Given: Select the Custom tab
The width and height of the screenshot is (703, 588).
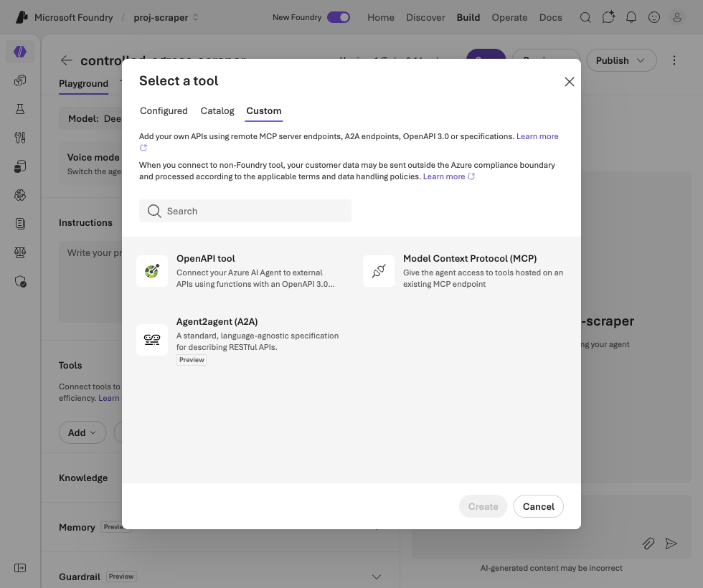Looking at the screenshot, I should [x=264, y=110].
